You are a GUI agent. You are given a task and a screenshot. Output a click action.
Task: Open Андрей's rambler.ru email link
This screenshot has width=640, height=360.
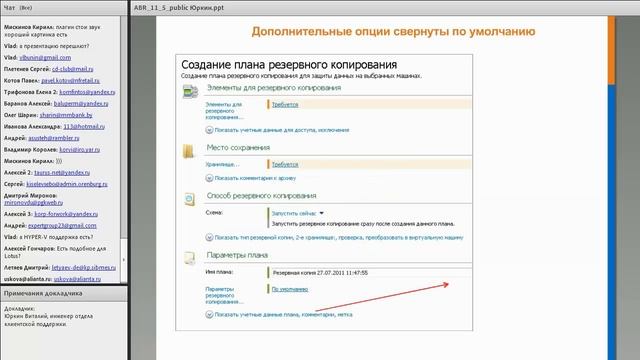pyautogui.click(x=53, y=138)
